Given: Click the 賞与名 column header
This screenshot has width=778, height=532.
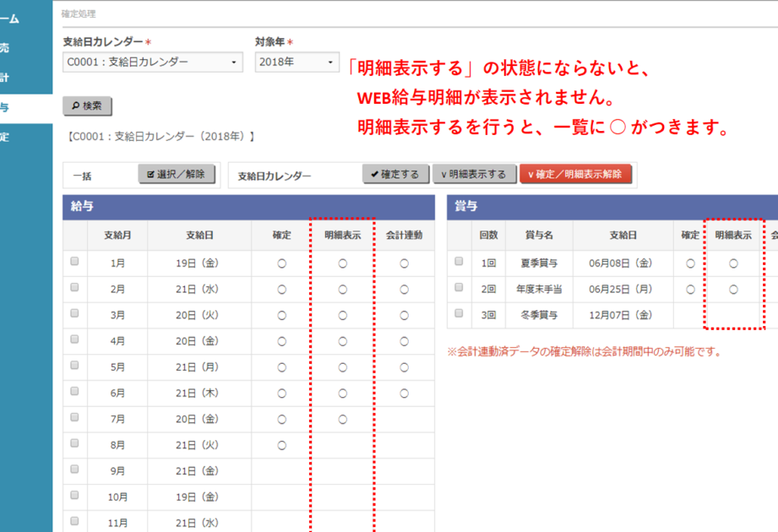Looking at the screenshot, I should tap(538, 236).
